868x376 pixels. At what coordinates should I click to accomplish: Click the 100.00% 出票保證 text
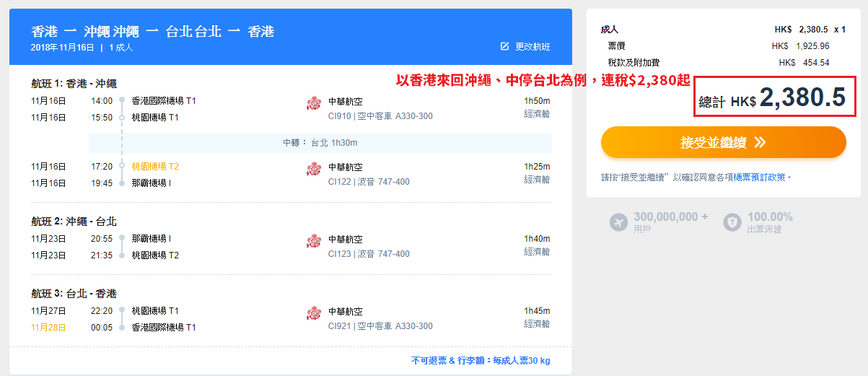point(770,222)
